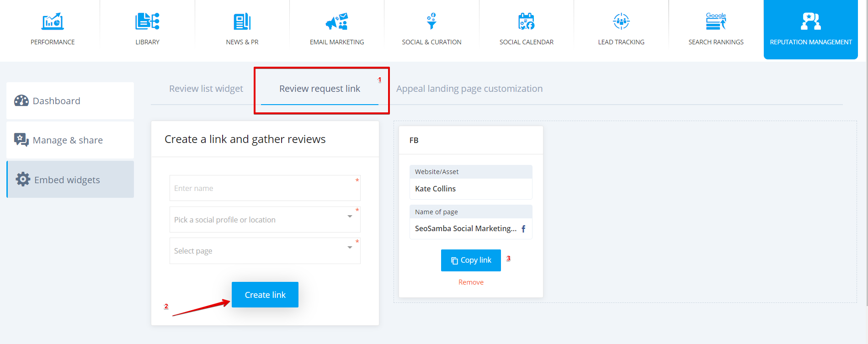Image resolution: width=868 pixels, height=344 pixels.
Task: Select the Review request link tab
Action: 320,89
